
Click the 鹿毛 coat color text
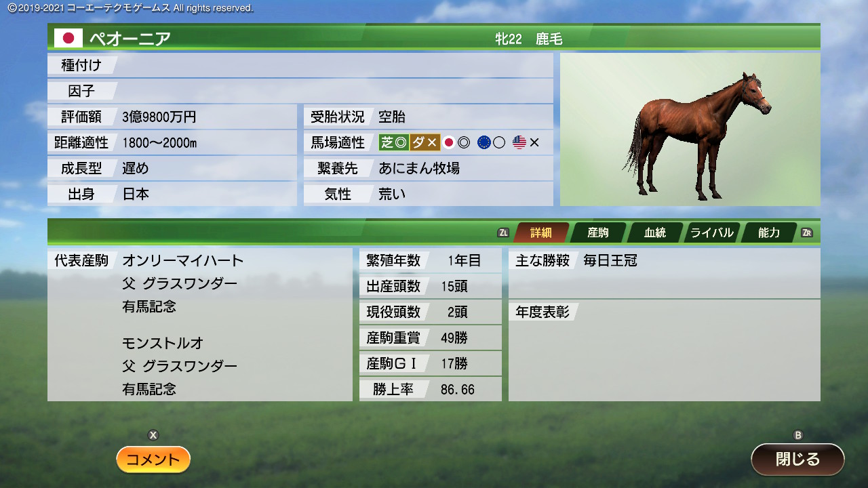[549, 39]
